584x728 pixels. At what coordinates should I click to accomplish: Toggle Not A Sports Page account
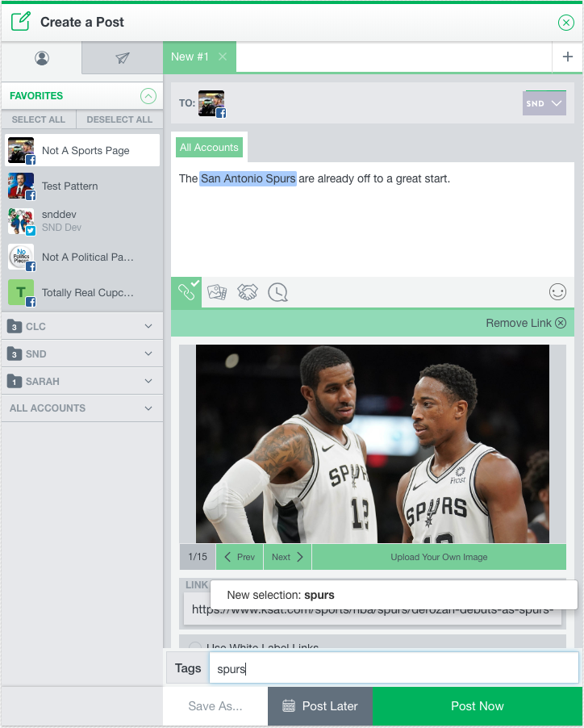point(82,150)
